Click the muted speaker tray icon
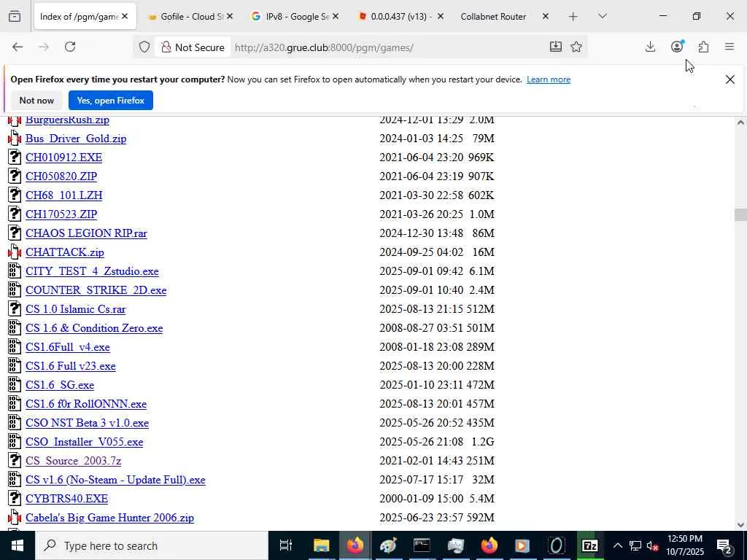 pyautogui.click(x=652, y=545)
